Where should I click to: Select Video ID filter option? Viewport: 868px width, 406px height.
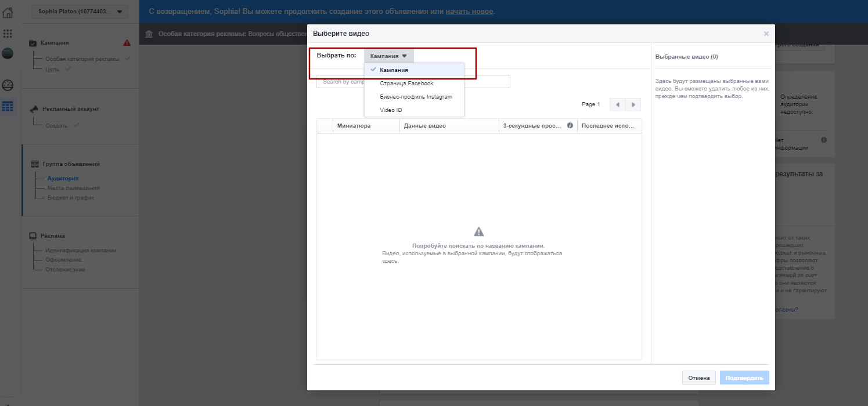click(391, 110)
